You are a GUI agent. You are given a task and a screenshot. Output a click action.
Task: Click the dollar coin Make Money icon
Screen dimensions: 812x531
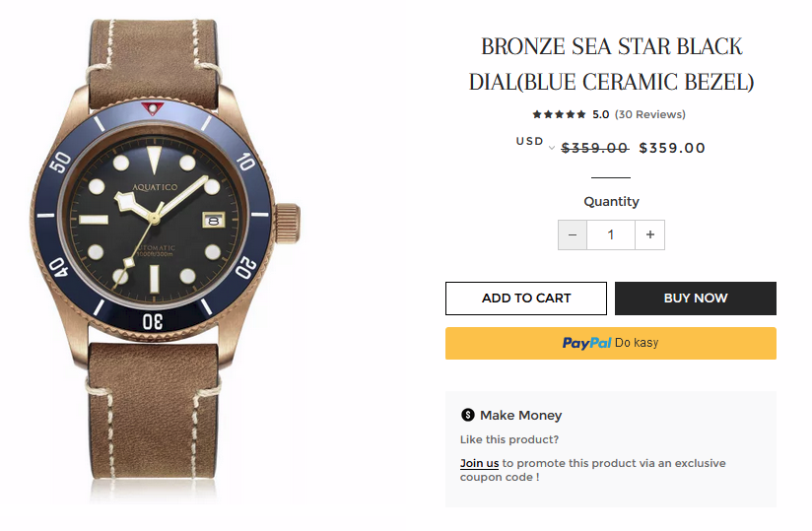[468, 416]
